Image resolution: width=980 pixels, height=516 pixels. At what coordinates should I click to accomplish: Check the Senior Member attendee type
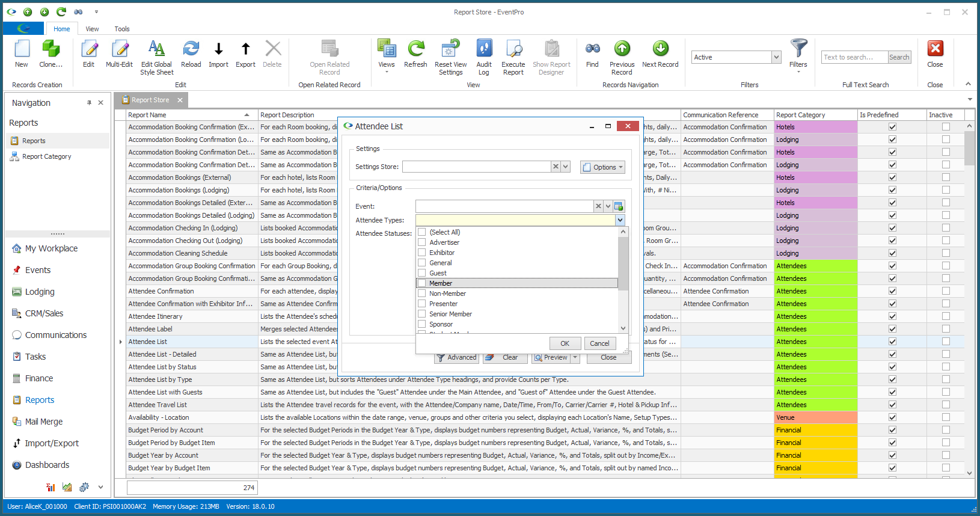(x=422, y=314)
